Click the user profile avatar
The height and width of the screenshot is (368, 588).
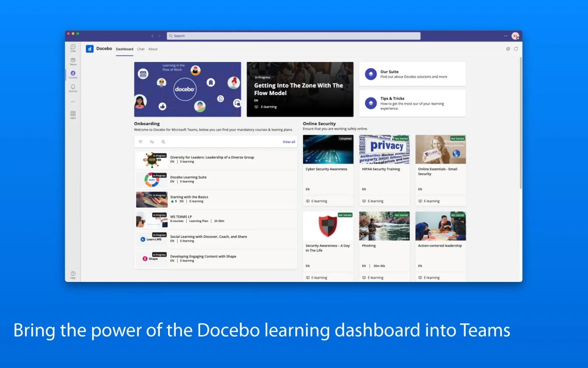515,36
